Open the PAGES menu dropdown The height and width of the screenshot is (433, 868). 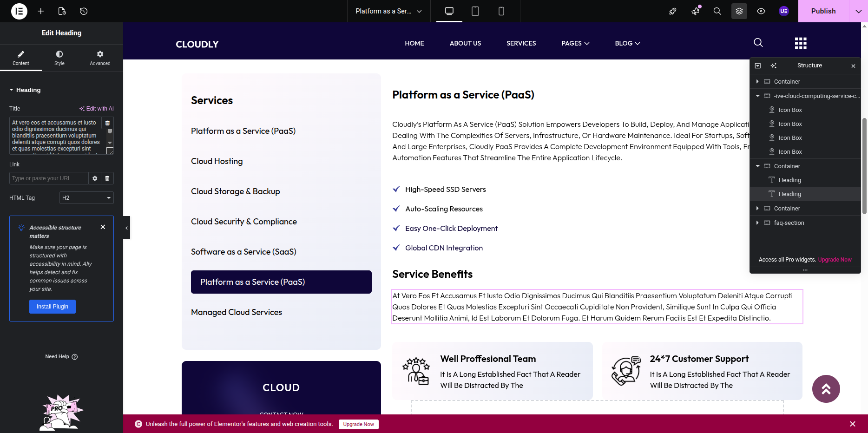[x=575, y=43]
